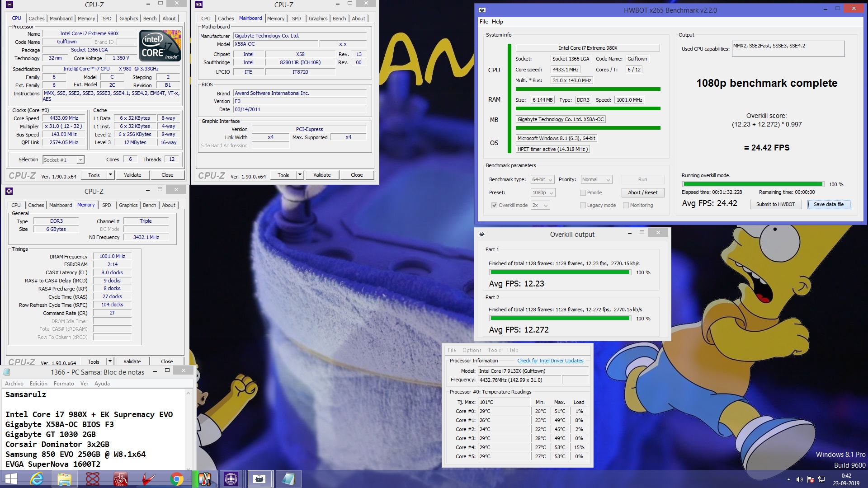
Task: Click Submit to HWBOT button
Action: pyautogui.click(x=775, y=204)
